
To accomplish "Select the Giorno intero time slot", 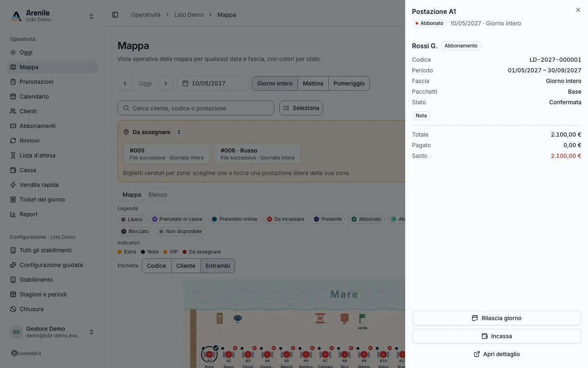I will pos(275,83).
